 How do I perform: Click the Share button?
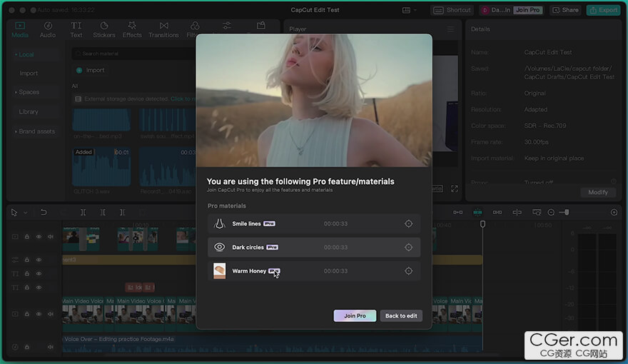point(565,10)
